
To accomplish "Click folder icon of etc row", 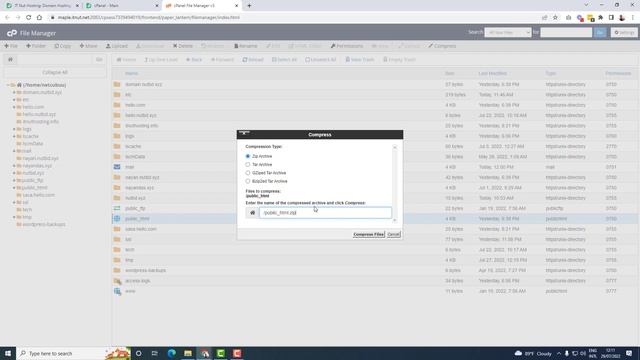I will pos(117,95).
